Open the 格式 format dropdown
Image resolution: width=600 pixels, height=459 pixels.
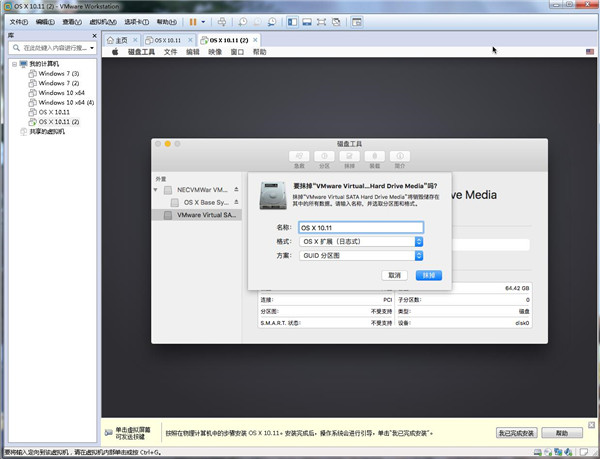tap(361, 241)
